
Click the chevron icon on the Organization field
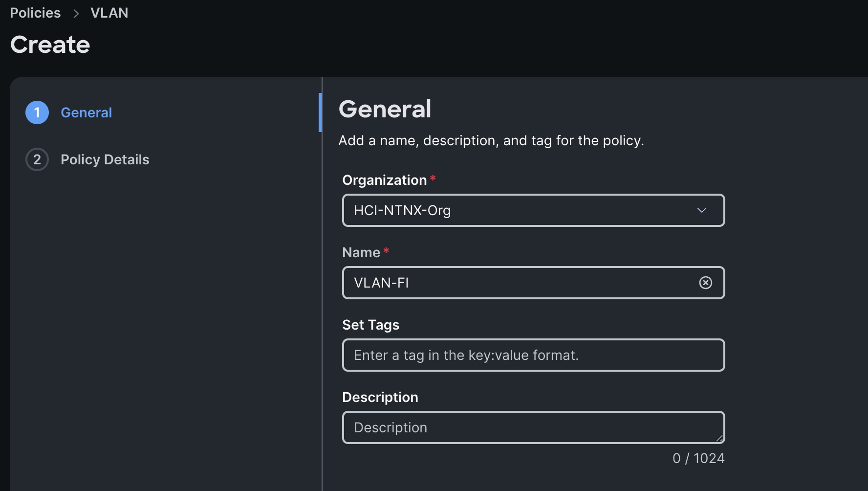(702, 210)
